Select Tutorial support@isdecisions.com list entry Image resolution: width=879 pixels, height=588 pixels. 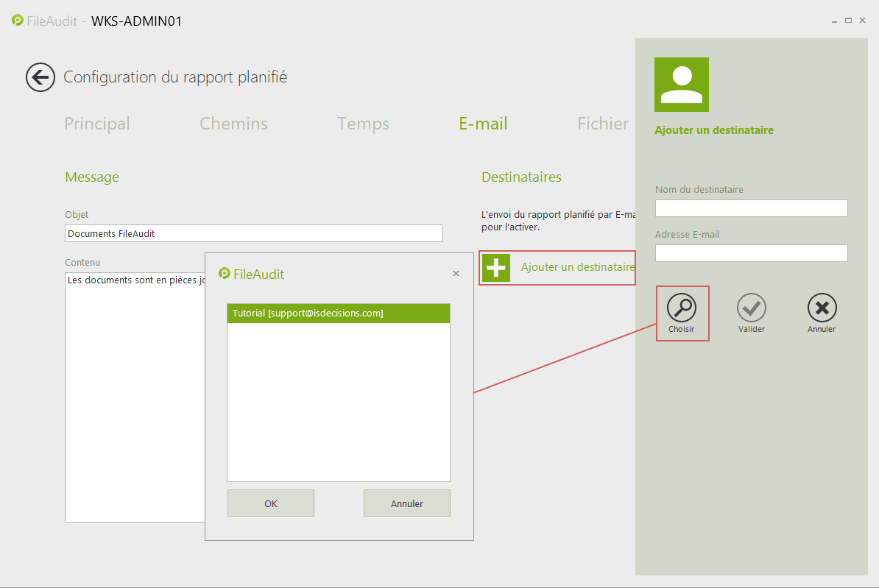(x=338, y=314)
